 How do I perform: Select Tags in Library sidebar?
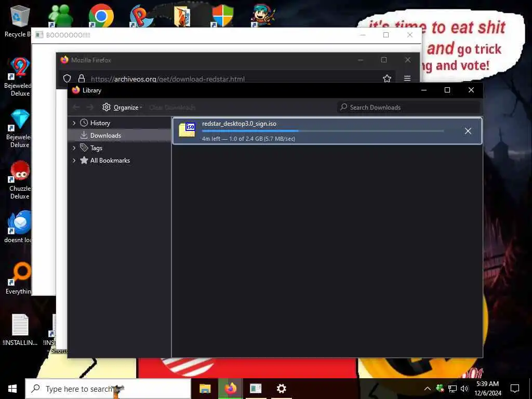(x=96, y=148)
